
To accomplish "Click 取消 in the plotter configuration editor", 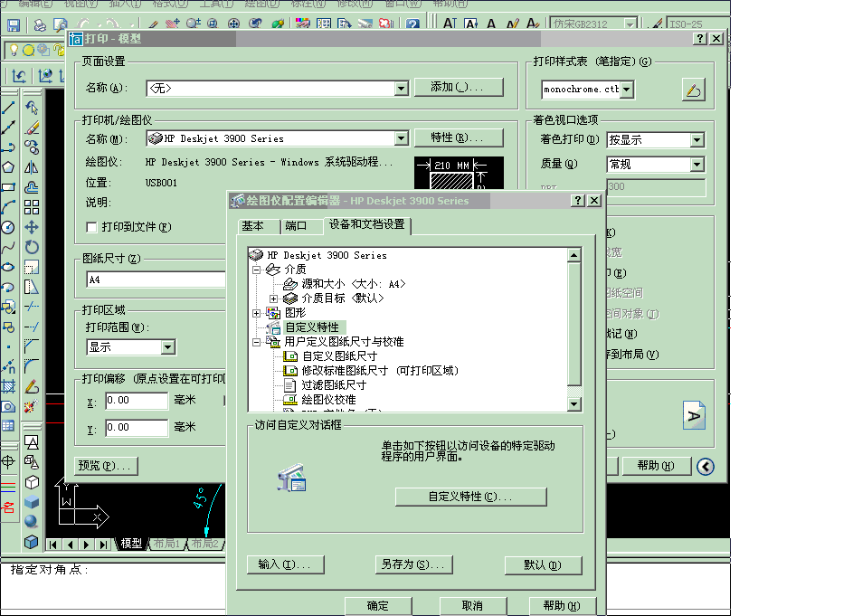I will pyautogui.click(x=472, y=606).
